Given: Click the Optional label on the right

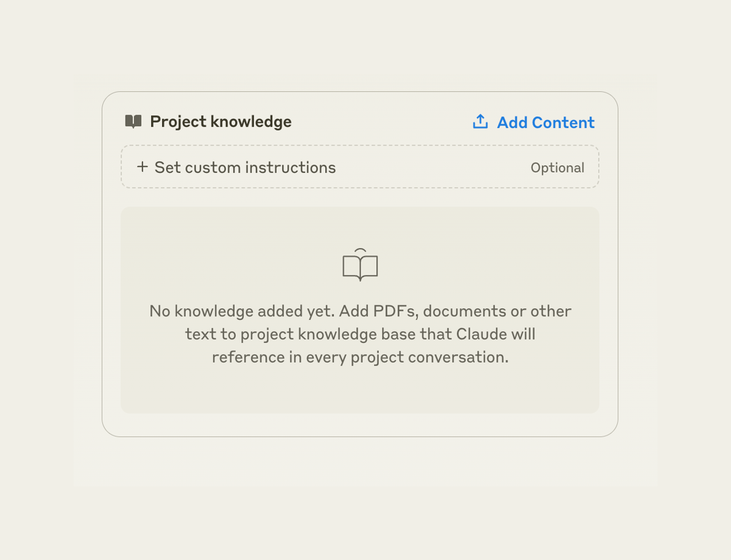Looking at the screenshot, I should click(x=558, y=167).
